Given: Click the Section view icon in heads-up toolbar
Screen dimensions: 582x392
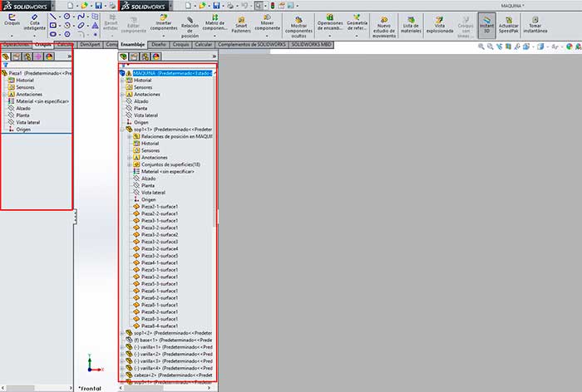Looking at the screenshot, I should [508, 47].
